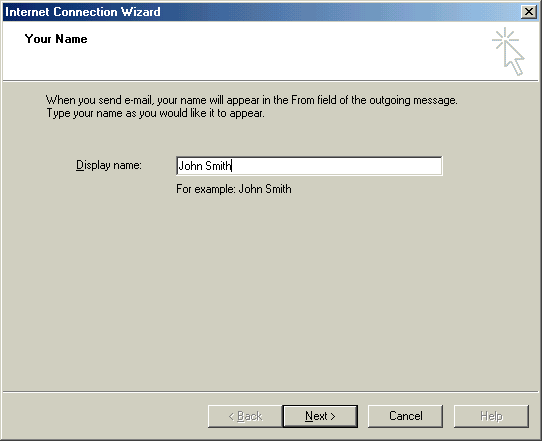This screenshot has width=542, height=441.
Task: Click the 'For example: John Smith' hint text
Action: click(234, 189)
